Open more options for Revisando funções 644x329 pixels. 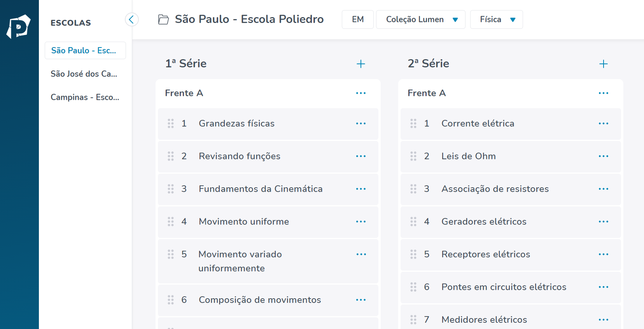click(361, 156)
